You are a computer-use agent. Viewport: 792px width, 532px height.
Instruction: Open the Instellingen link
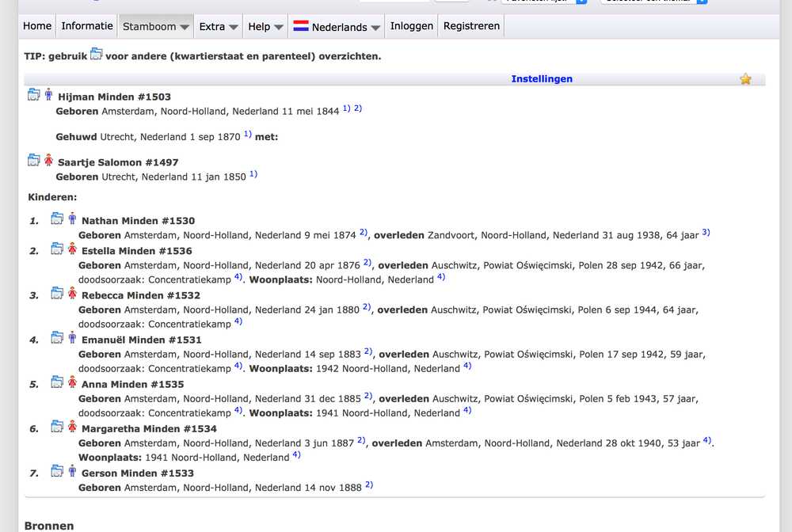pos(542,78)
